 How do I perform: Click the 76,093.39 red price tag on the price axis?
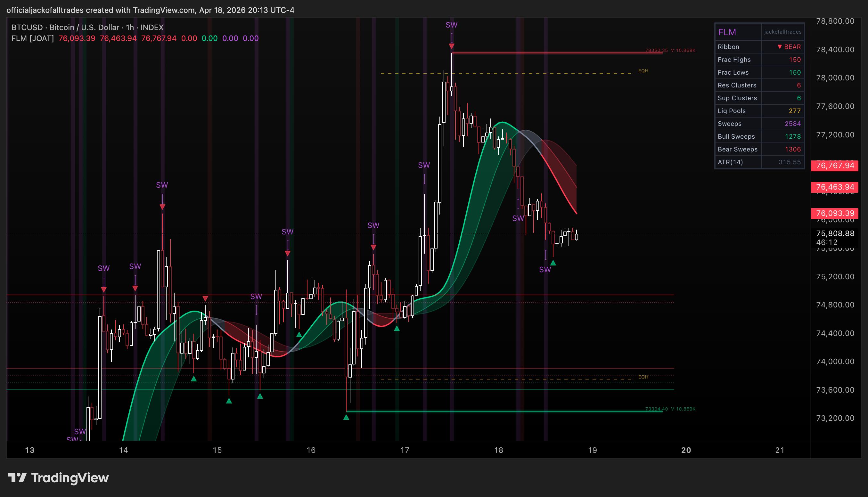pos(835,213)
